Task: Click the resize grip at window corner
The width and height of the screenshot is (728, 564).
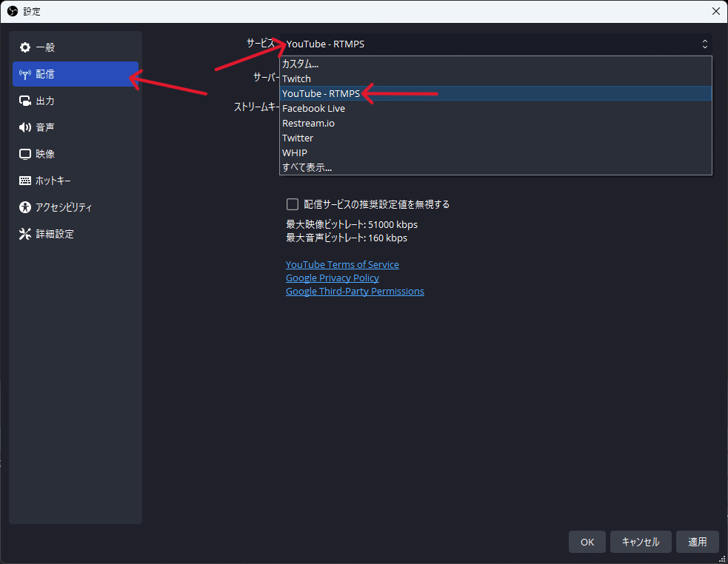Action: (x=722, y=559)
